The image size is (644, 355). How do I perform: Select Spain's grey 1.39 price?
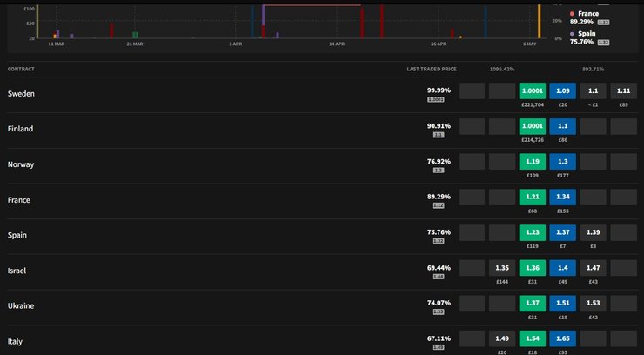coord(593,233)
